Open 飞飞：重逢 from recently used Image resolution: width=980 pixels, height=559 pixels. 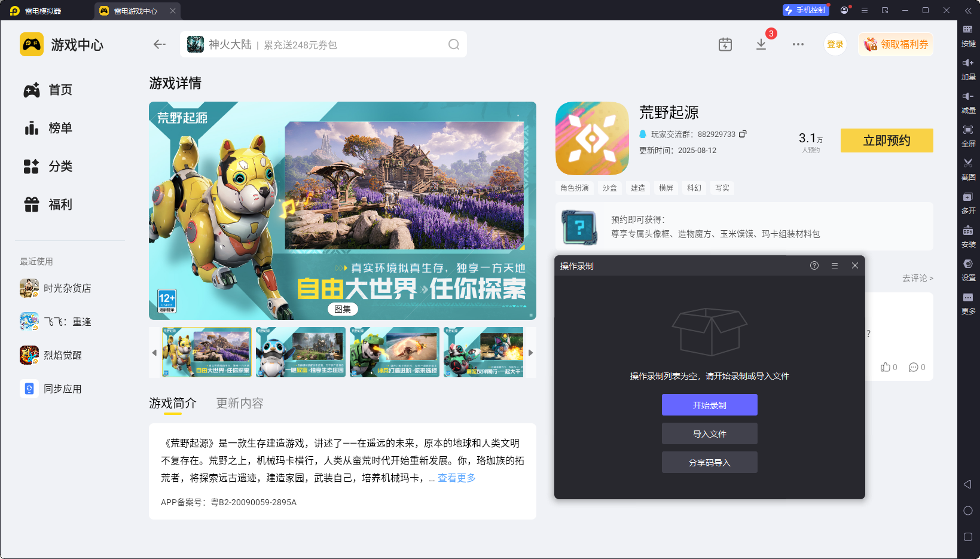point(56,322)
